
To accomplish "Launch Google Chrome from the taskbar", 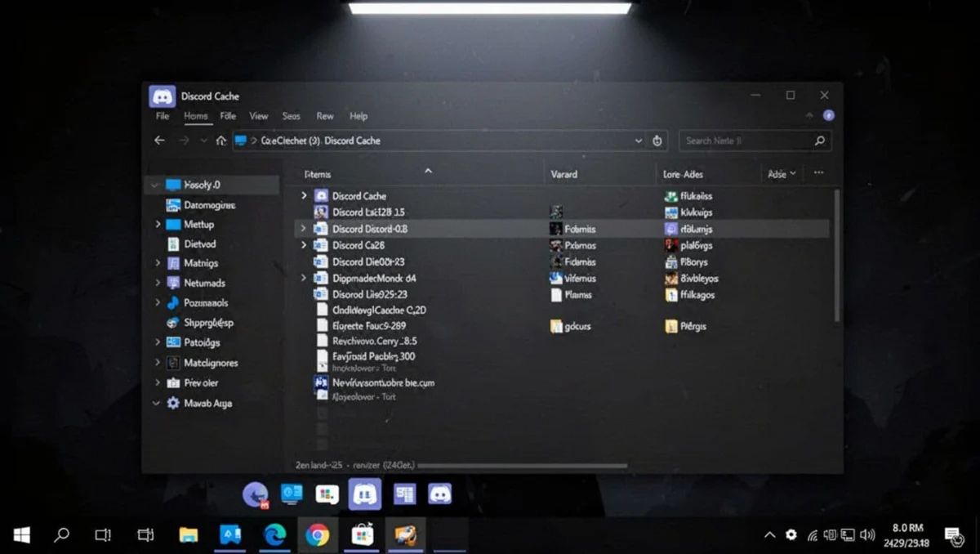I will 318,535.
